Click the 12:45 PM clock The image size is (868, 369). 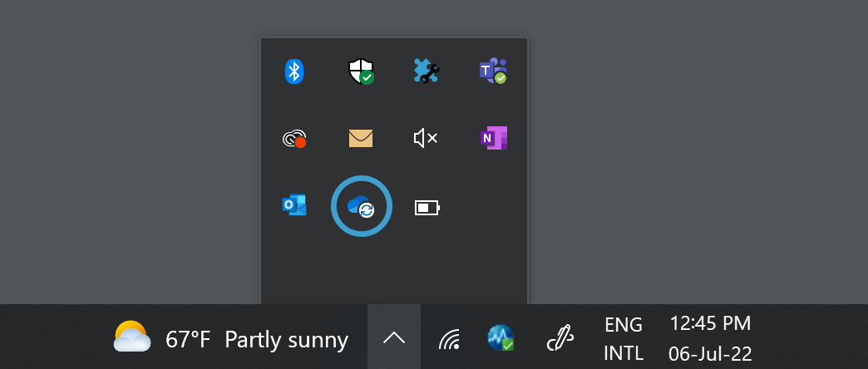[710, 323]
